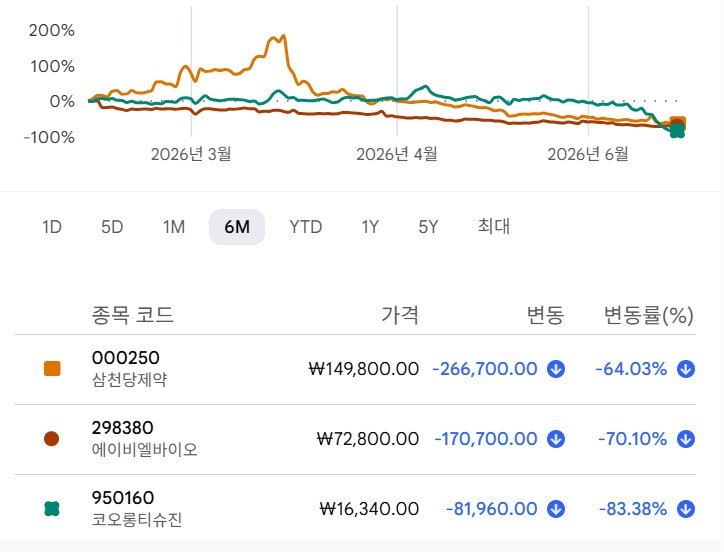Click the 2026년 3월 axis label
Viewport: 724px width, 552px height.
point(191,154)
